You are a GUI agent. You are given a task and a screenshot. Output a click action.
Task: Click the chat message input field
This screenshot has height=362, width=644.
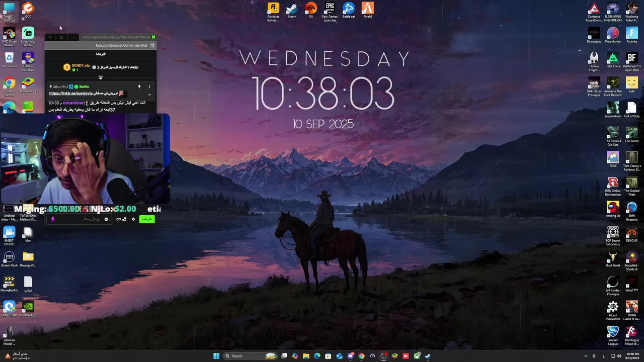click(x=79, y=219)
